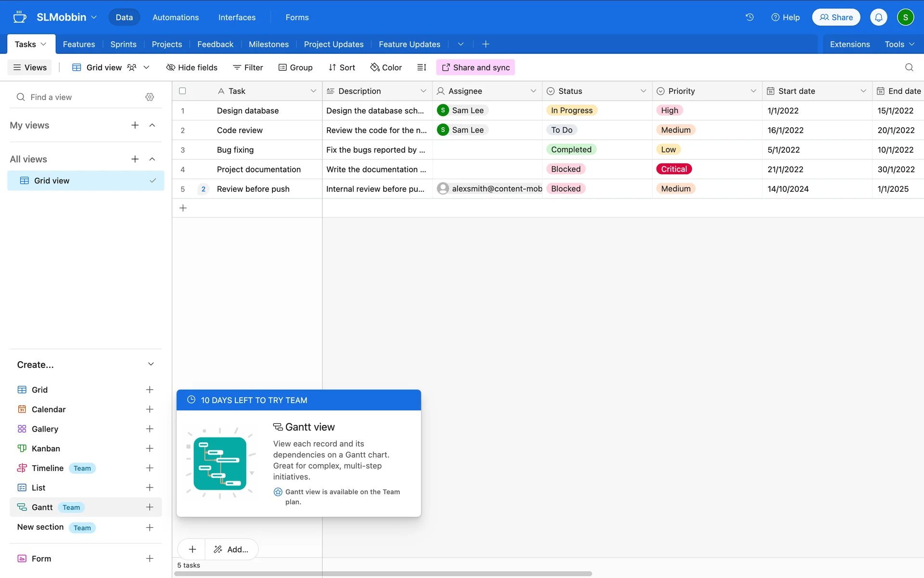Viewport: 924px width, 578px height.
Task: Open view settings gear icon
Action: tap(150, 97)
